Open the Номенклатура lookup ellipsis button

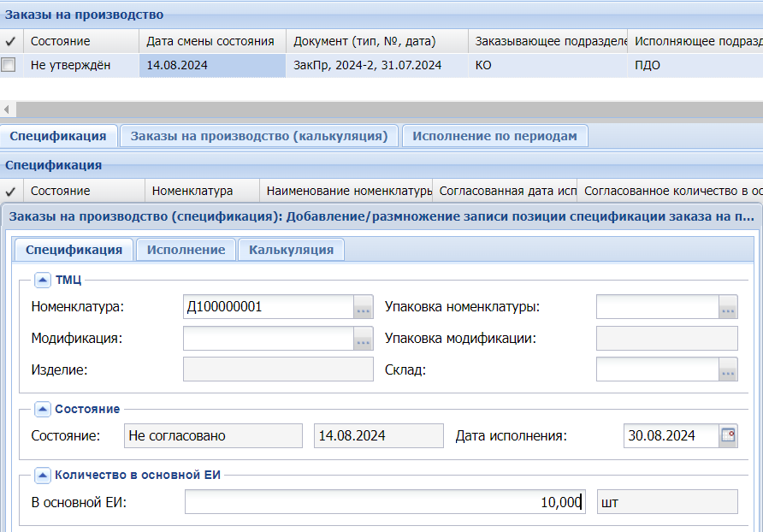pos(364,307)
